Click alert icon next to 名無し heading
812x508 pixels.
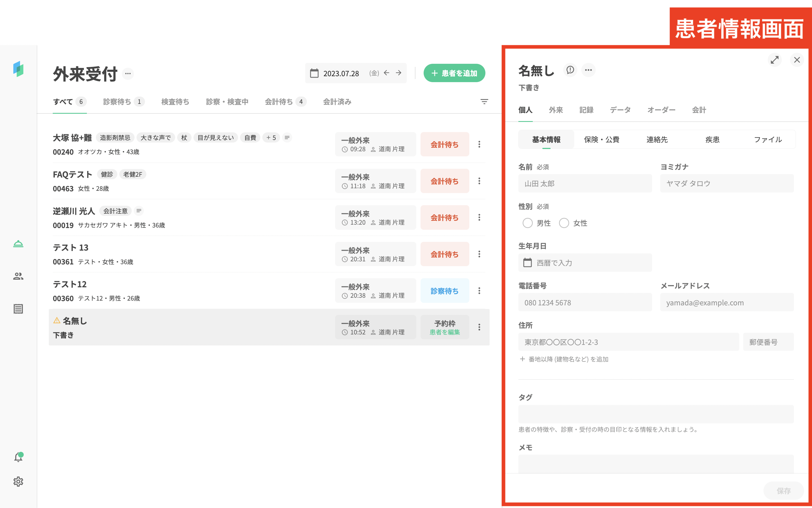point(570,70)
